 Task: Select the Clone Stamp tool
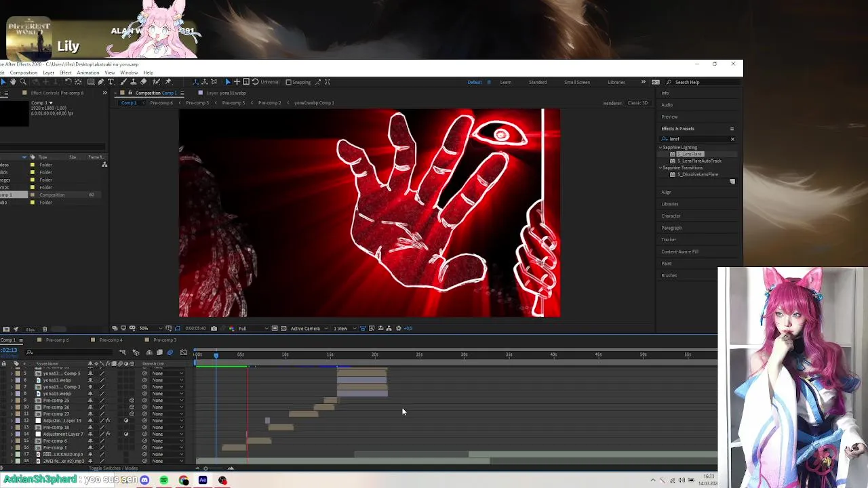[134, 82]
